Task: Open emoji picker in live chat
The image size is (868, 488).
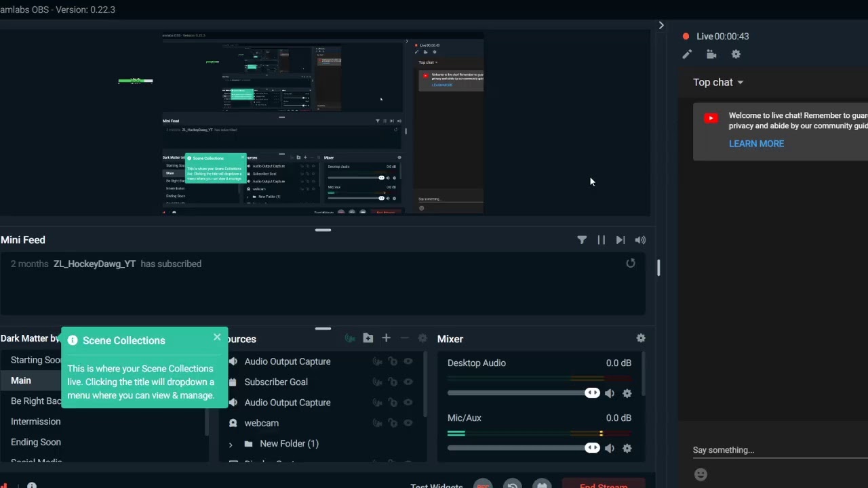Action: [701, 474]
